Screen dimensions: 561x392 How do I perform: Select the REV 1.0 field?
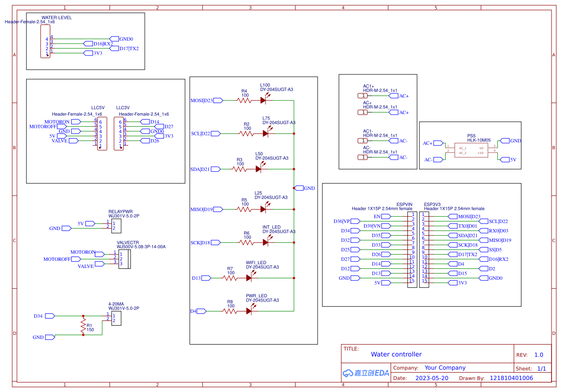coord(530,355)
